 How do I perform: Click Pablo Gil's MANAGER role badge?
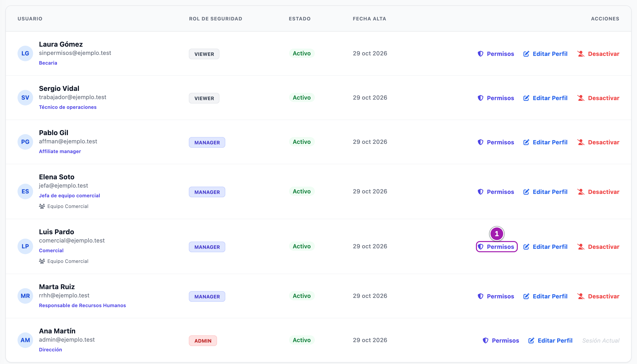point(207,142)
